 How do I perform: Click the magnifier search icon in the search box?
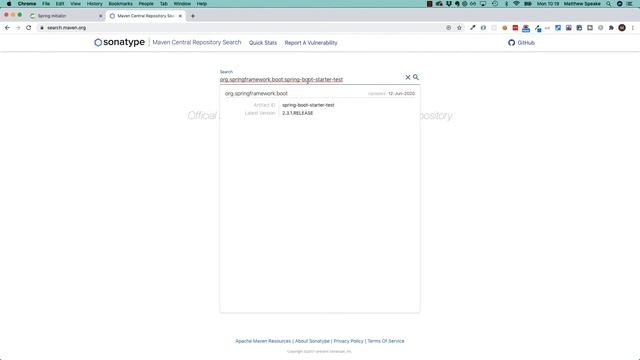coord(416,77)
